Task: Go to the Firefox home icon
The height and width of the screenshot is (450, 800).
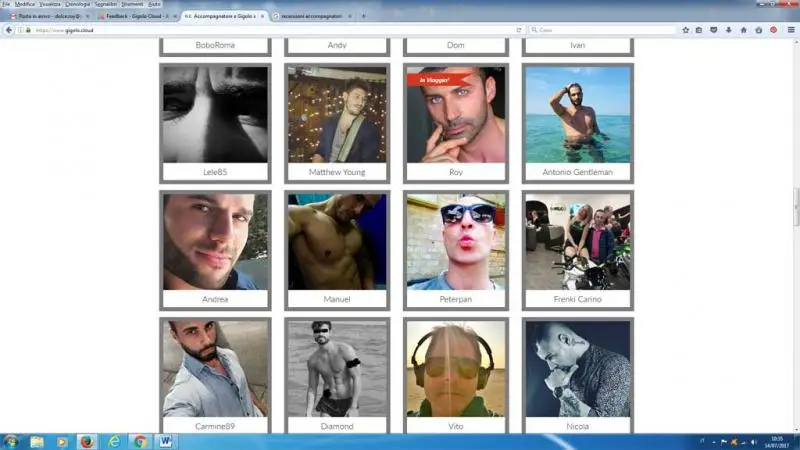Action: [743, 30]
